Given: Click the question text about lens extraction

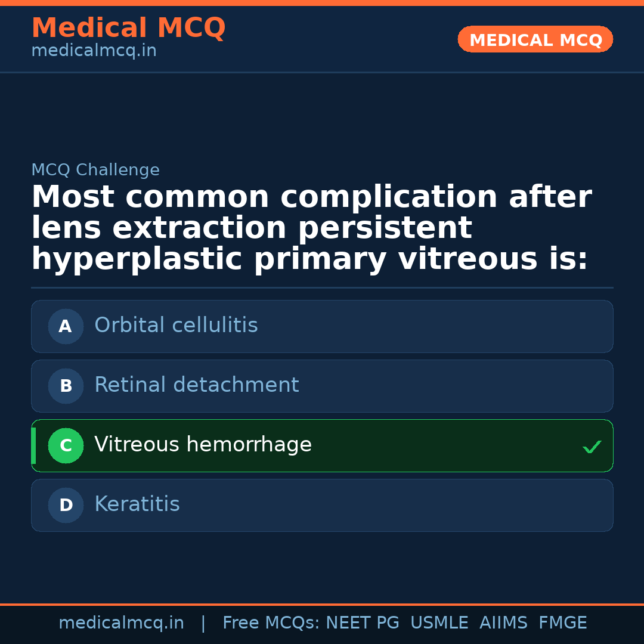Looking at the screenshot, I should 310,228.
